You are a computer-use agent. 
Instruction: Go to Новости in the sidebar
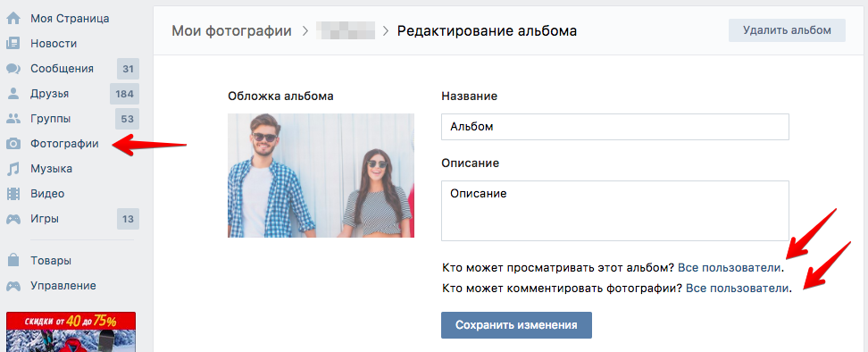pos(54,43)
